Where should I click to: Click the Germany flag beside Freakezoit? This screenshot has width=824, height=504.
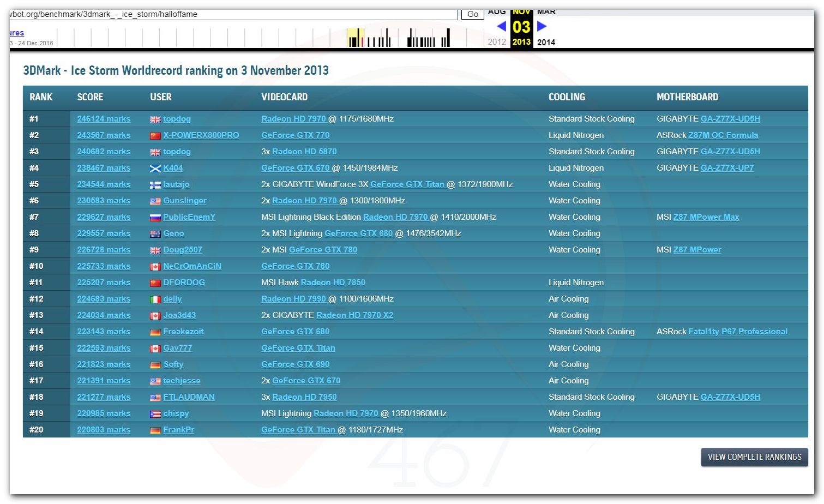point(155,332)
